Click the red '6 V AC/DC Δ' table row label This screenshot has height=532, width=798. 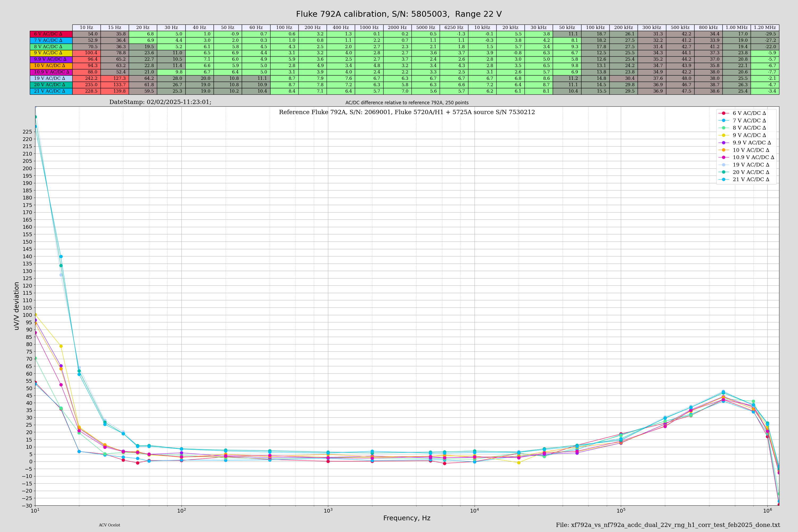coord(51,34)
